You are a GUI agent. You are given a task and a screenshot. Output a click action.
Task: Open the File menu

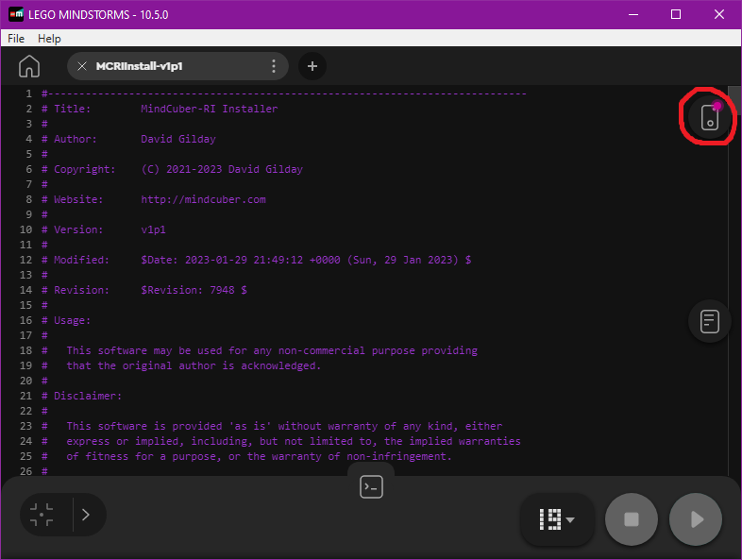click(16, 39)
